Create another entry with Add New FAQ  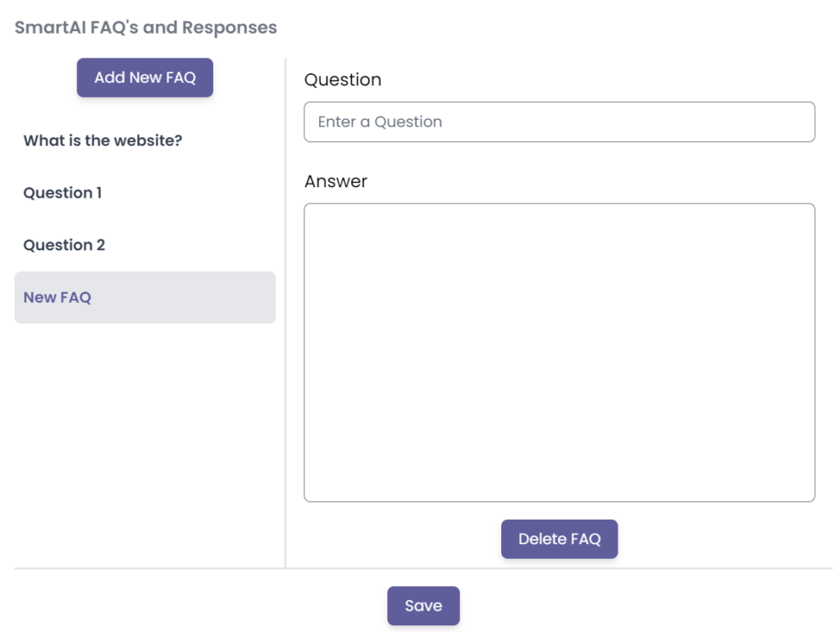point(145,78)
